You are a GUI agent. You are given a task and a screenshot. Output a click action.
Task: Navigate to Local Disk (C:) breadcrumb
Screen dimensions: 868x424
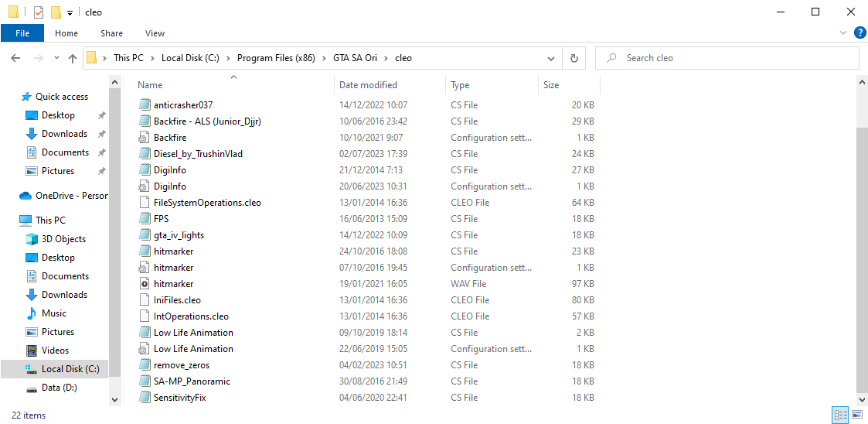click(x=190, y=57)
